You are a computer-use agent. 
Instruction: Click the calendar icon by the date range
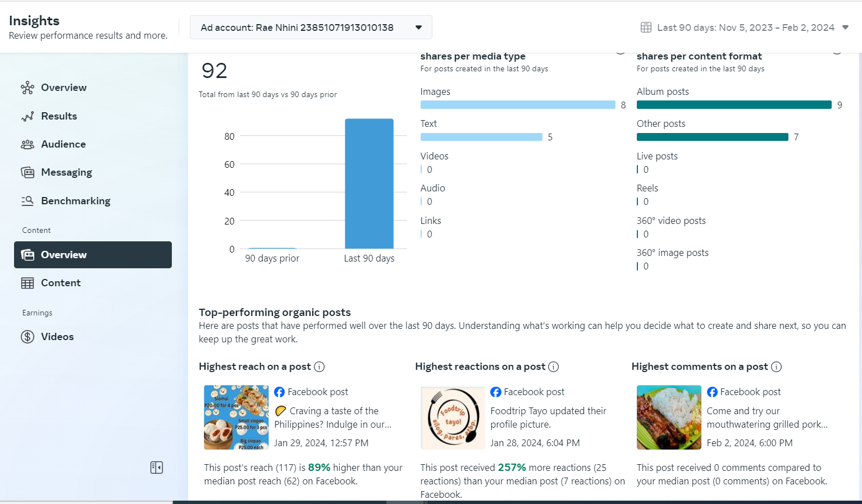coord(646,28)
